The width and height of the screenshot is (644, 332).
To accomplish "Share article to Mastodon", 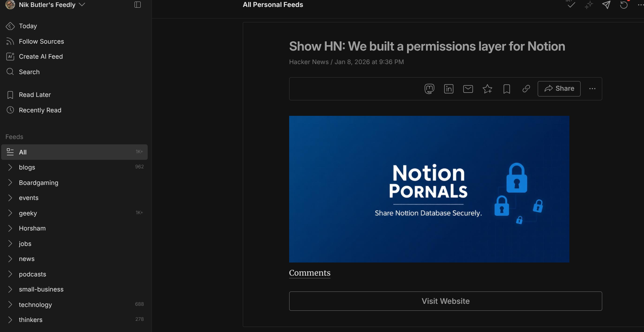I will pyautogui.click(x=429, y=89).
